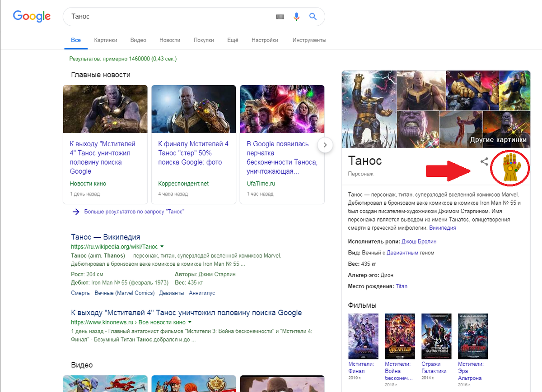Share the Танос knowledge panel
Viewport: 542px width, 392px height.
point(484,161)
